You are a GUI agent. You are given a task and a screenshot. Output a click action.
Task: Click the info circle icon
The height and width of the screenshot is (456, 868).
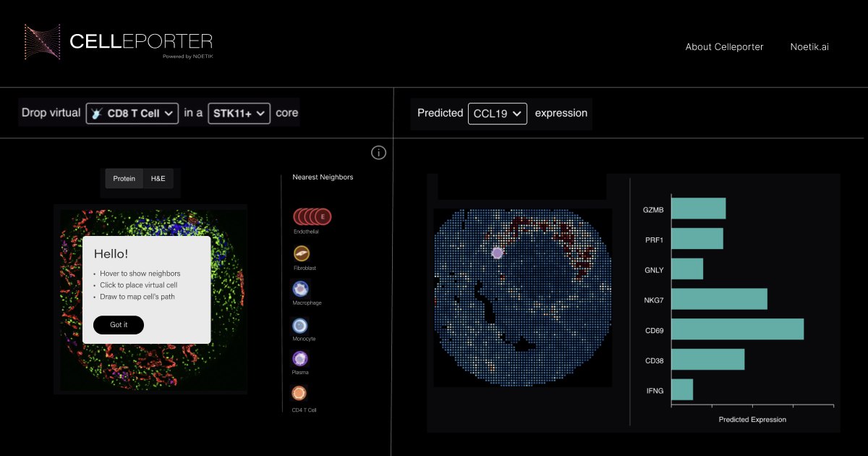pyautogui.click(x=378, y=153)
